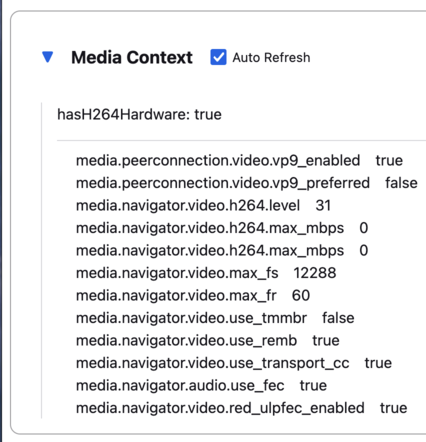Click the Auto Refresh label
The width and height of the screenshot is (426, 442).
coord(271,57)
